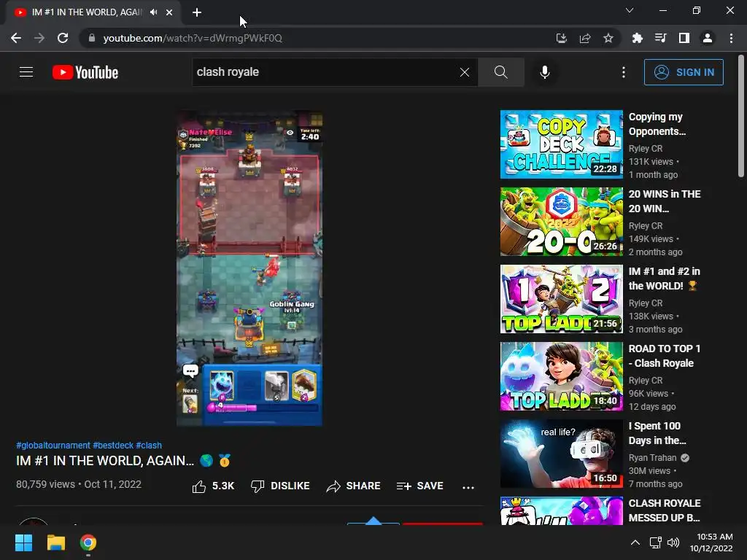Open 'ROAD TO TOP 1 - Clash Royale' title

[x=665, y=356]
